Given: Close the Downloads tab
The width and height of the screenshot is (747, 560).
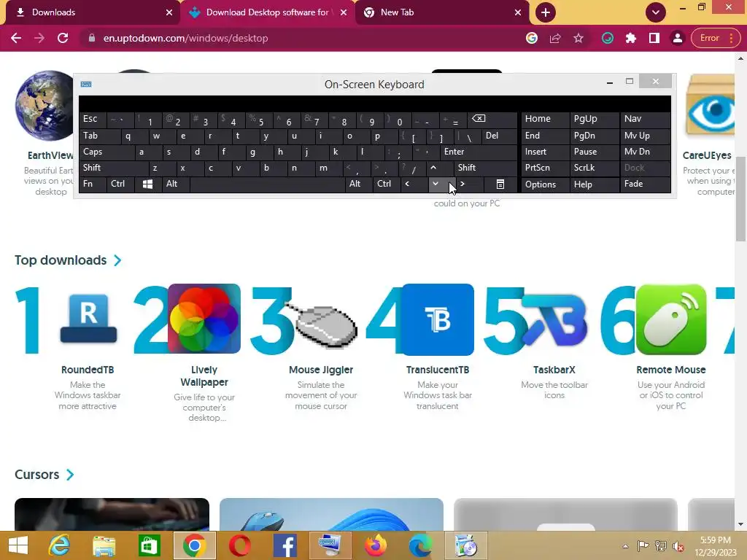Looking at the screenshot, I should pyautogui.click(x=169, y=12).
